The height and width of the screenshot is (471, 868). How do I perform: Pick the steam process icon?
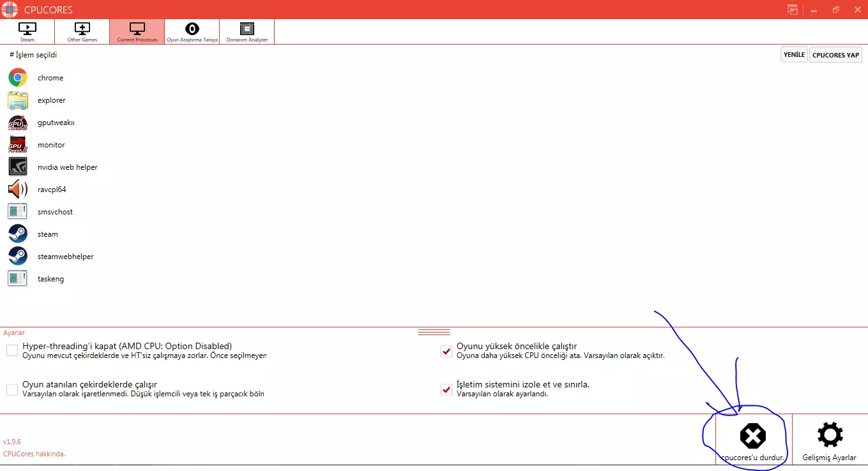tap(18, 234)
